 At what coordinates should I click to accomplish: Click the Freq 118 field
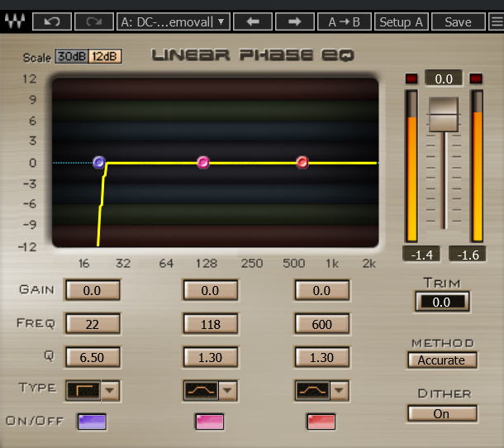pyautogui.click(x=210, y=324)
